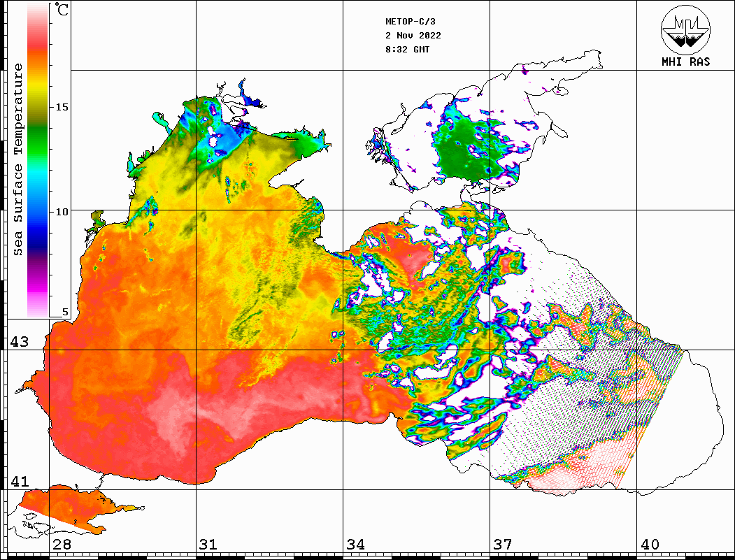Click longitude label 37
This screenshot has height=560, width=735.
click(x=502, y=545)
